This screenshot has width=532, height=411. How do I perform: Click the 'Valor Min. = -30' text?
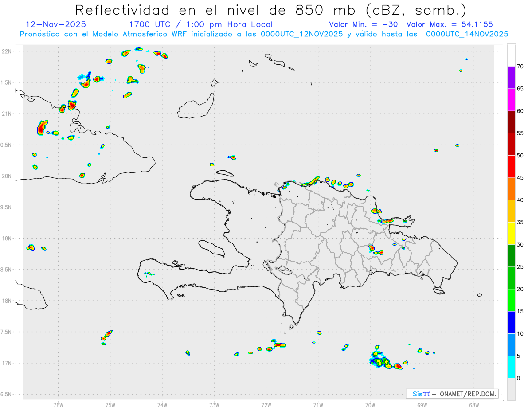tap(364, 24)
